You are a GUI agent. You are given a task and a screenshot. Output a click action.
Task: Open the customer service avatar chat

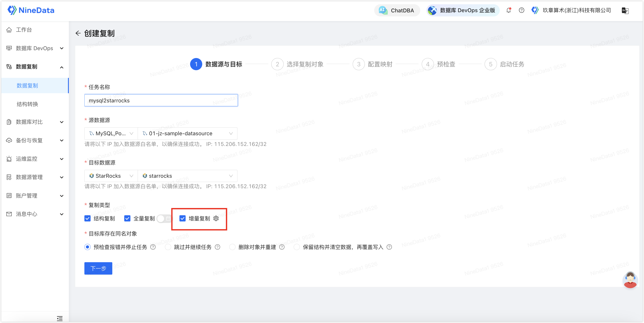[x=630, y=280]
